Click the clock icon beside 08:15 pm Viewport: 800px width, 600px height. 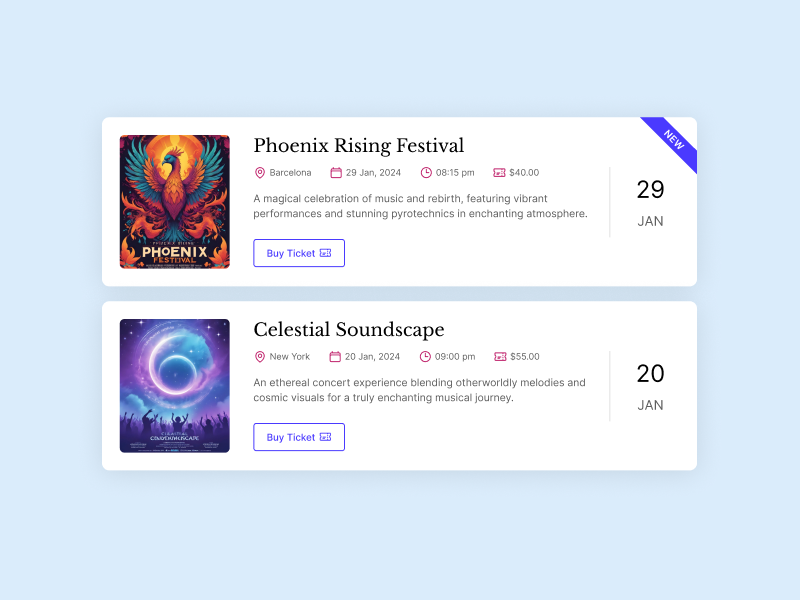tap(426, 173)
